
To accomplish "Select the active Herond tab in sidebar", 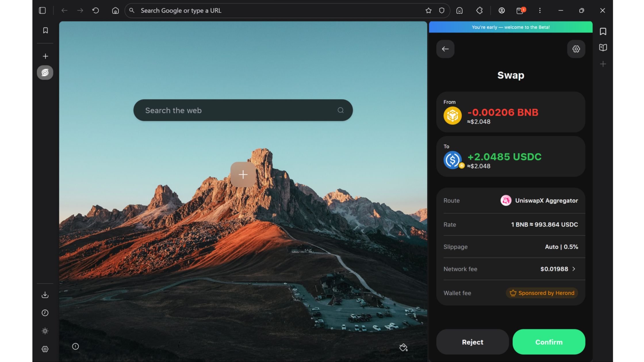I will point(45,73).
